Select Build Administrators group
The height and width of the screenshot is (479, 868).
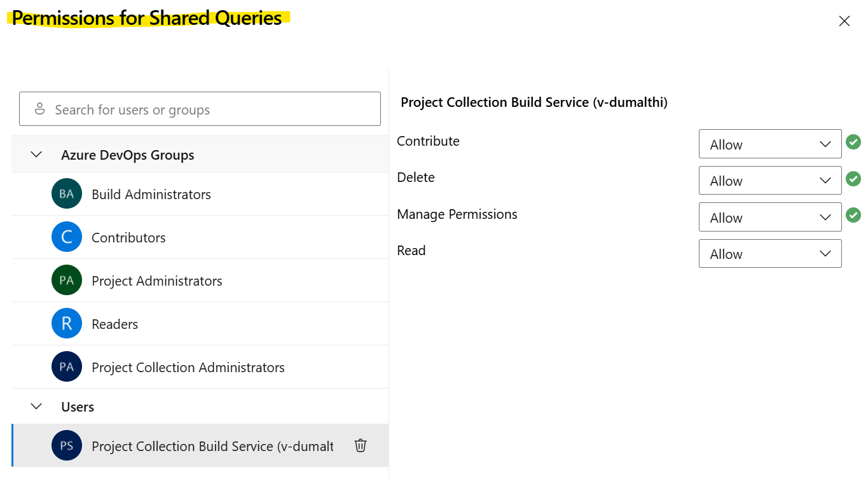[200, 194]
